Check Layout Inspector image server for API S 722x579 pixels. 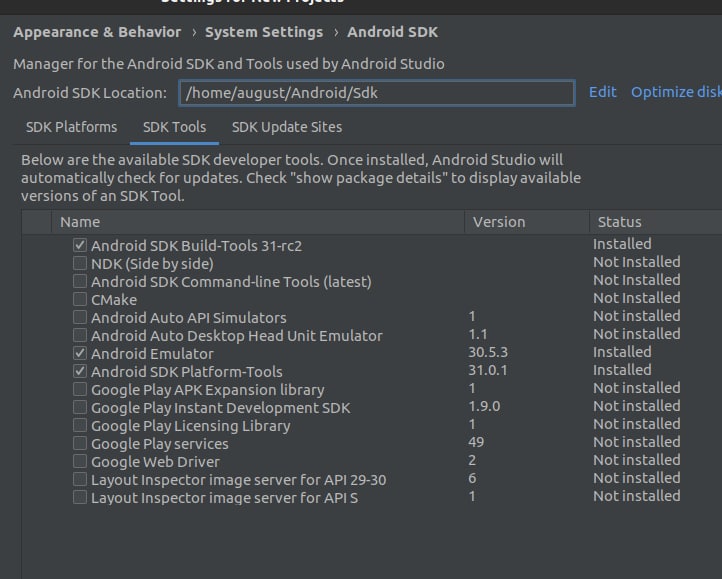click(x=80, y=497)
